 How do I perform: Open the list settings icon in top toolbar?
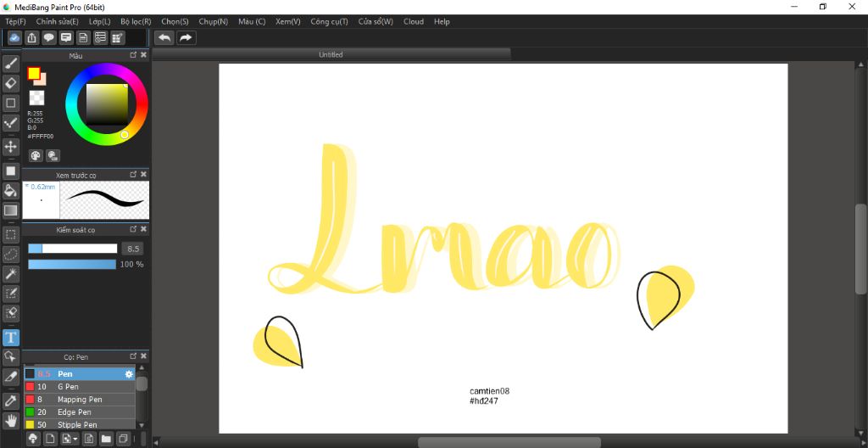(x=100, y=37)
